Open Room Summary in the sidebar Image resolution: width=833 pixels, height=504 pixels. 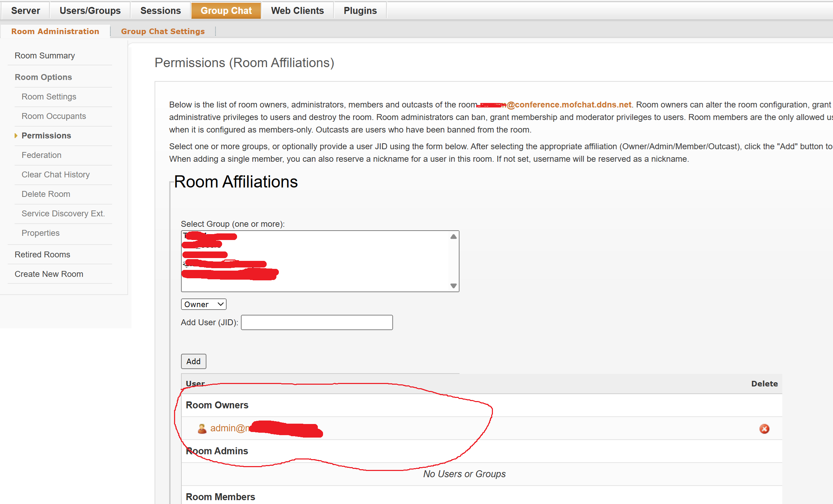click(x=45, y=56)
